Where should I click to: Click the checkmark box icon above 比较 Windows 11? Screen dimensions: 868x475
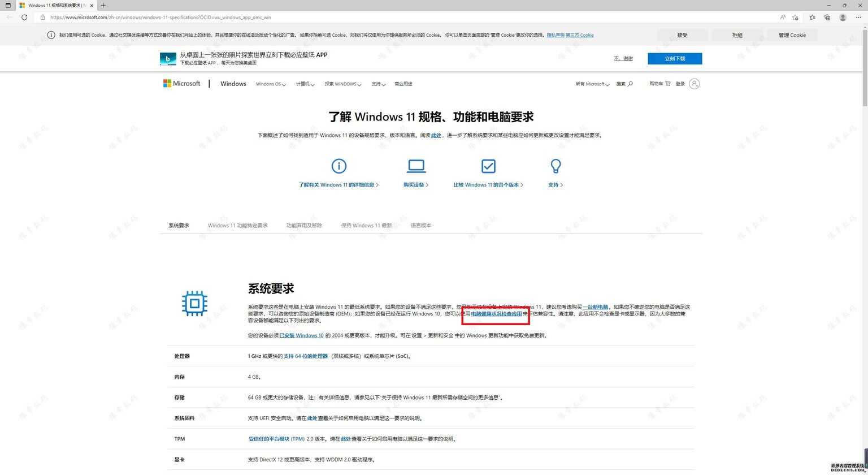[x=488, y=166]
